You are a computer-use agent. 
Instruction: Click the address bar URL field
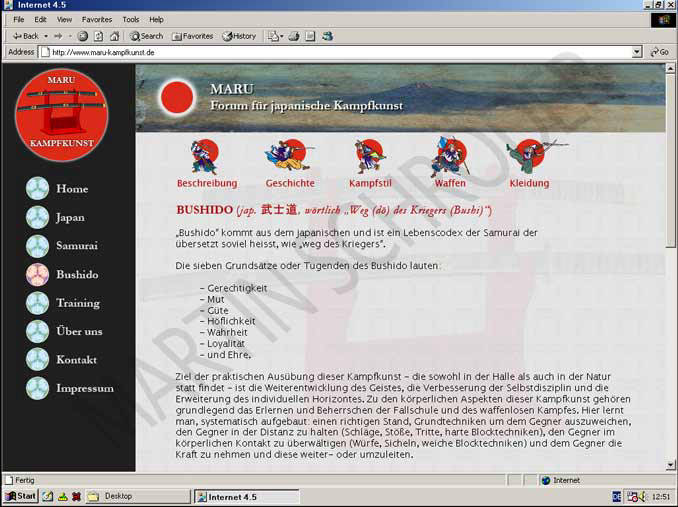coord(330,52)
